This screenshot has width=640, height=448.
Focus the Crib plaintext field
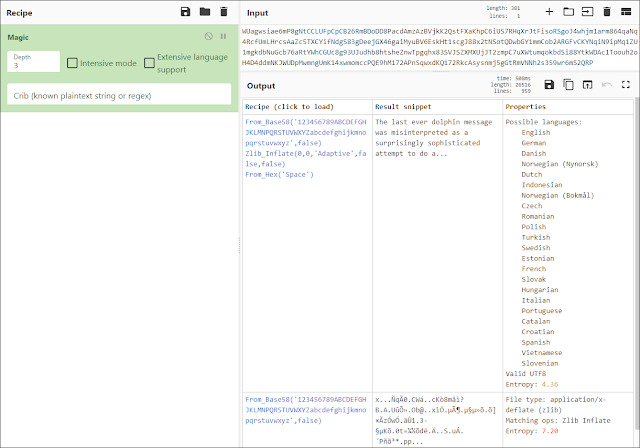(119, 94)
